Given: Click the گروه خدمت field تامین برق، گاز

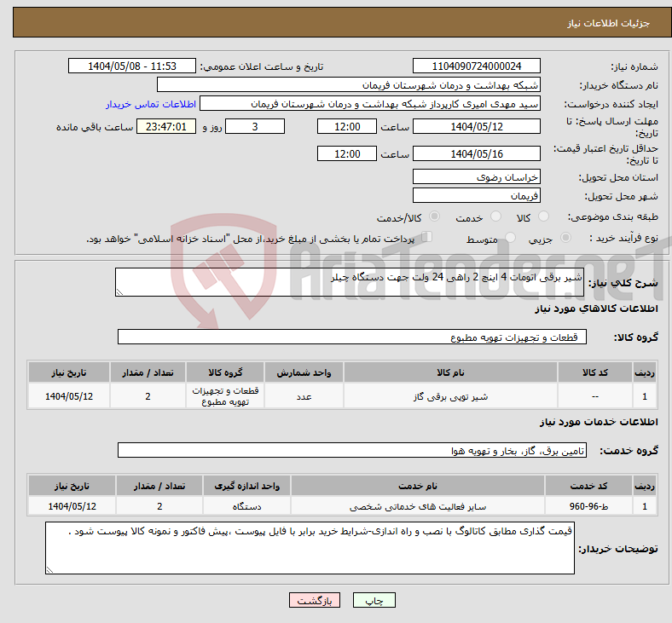Looking at the screenshot, I should point(352,451).
